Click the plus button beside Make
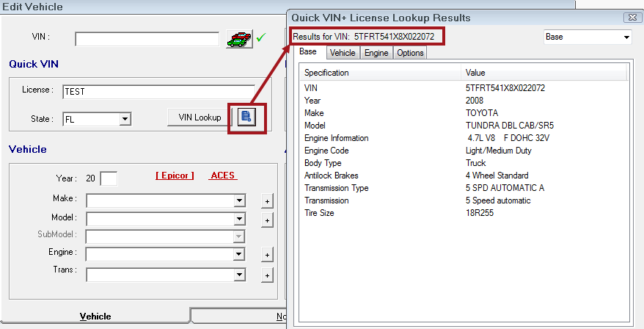Image resolution: width=644 pixels, height=329 pixels. (x=267, y=201)
